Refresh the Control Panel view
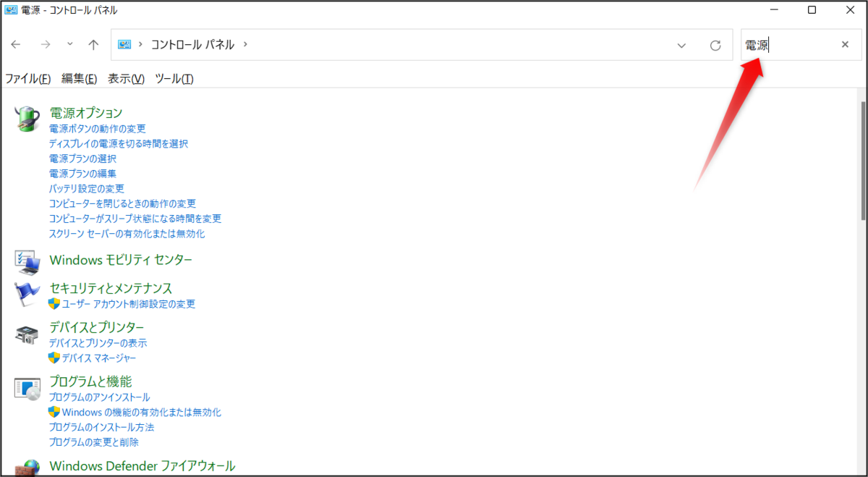This screenshot has height=477, width=868. tap(715, 45)
